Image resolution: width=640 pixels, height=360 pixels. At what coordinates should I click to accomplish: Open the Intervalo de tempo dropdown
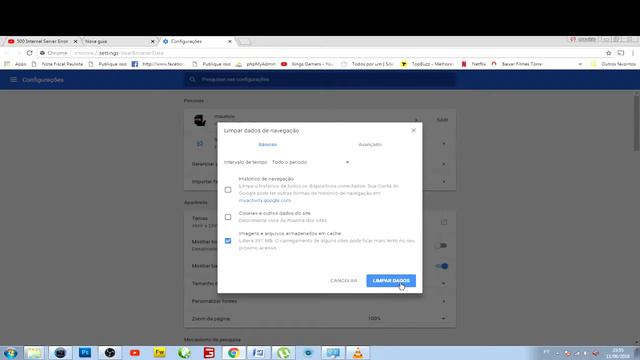[x=311, y=162]
